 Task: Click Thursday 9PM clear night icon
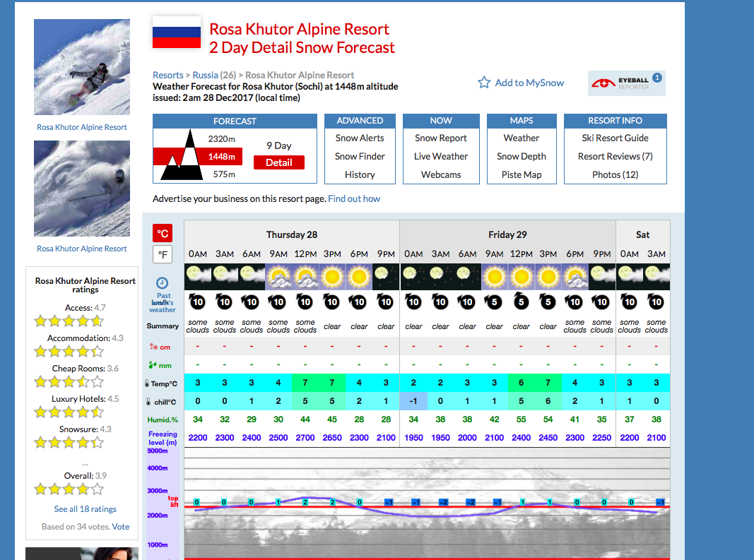[386, 276]
